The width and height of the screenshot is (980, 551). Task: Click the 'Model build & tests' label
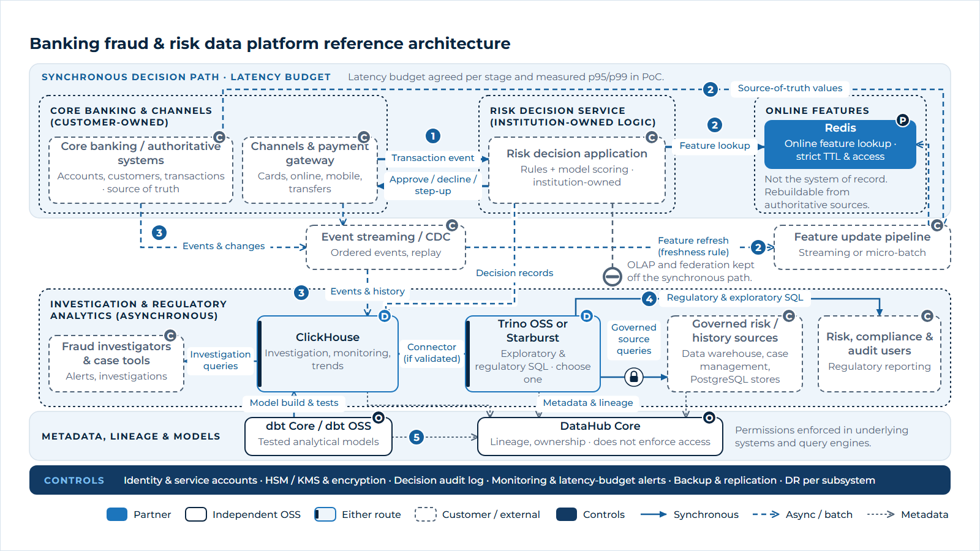coord(294,403)
